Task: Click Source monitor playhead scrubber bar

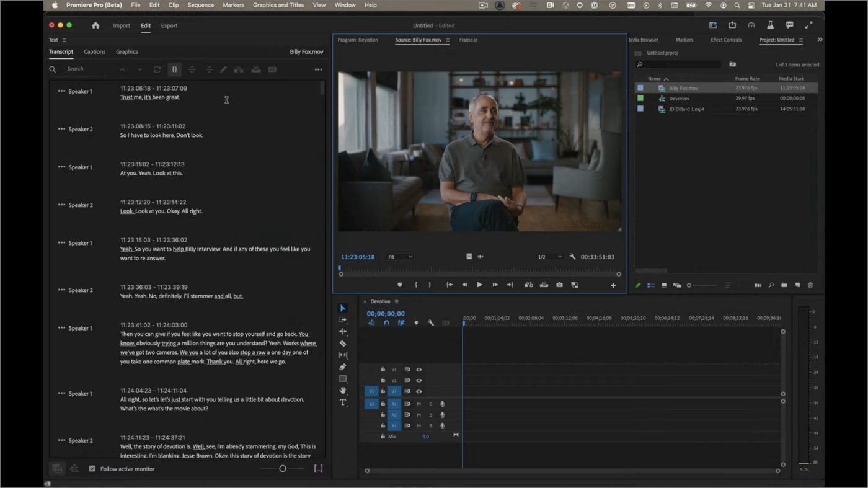Action: click(x=479, y=268)
